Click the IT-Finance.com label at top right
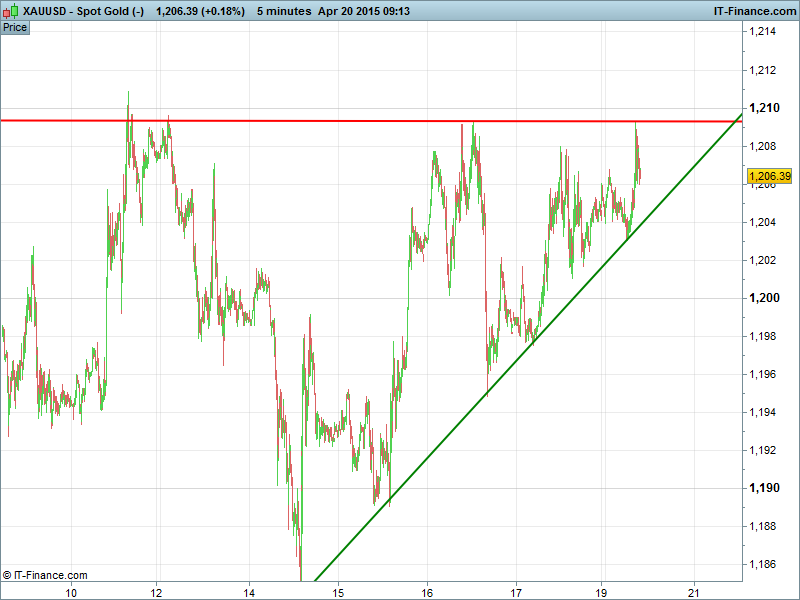This screenshot has height=600, width=800. click(x=752, y=11)
